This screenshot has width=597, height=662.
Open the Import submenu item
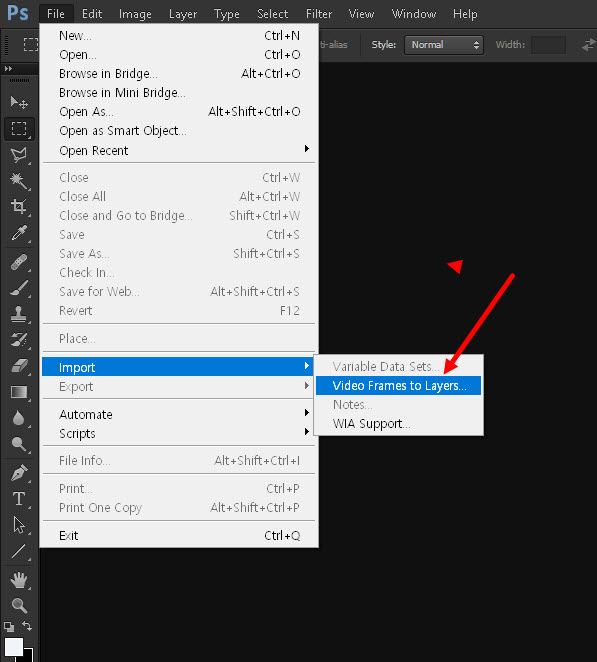[x=179, y=367]
